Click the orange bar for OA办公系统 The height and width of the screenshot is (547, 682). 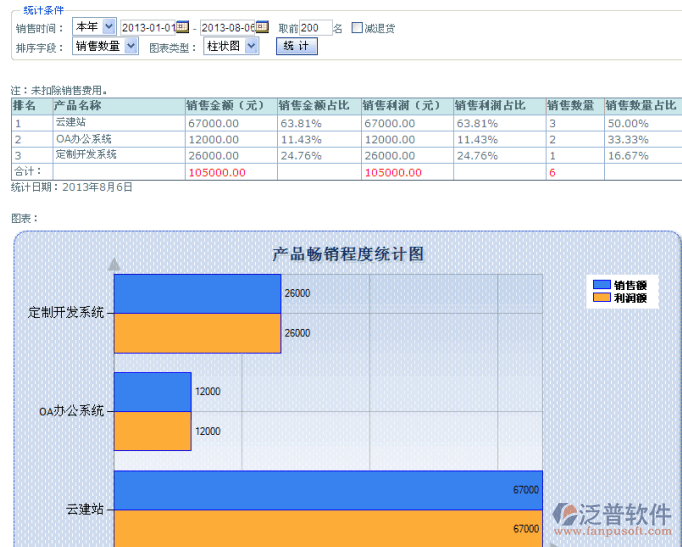[152, 431]
